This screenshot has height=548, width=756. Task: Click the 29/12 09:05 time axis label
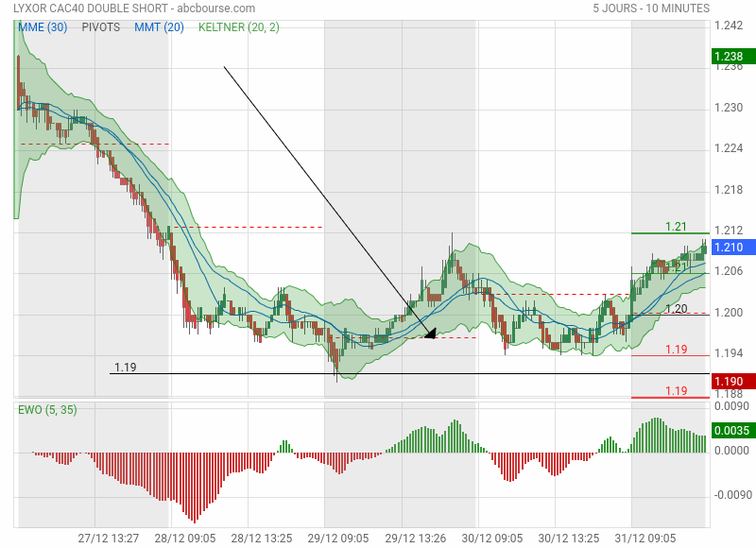pos(338,538)
